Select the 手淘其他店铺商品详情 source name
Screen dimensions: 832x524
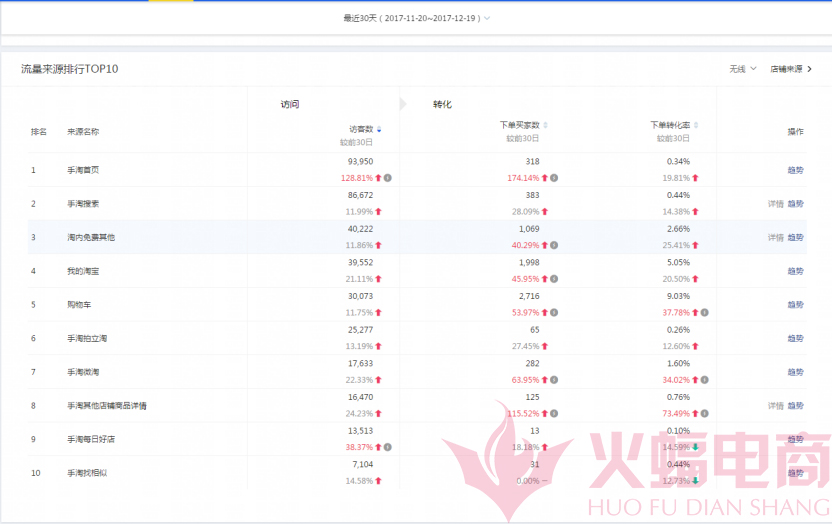pos(107,406)
